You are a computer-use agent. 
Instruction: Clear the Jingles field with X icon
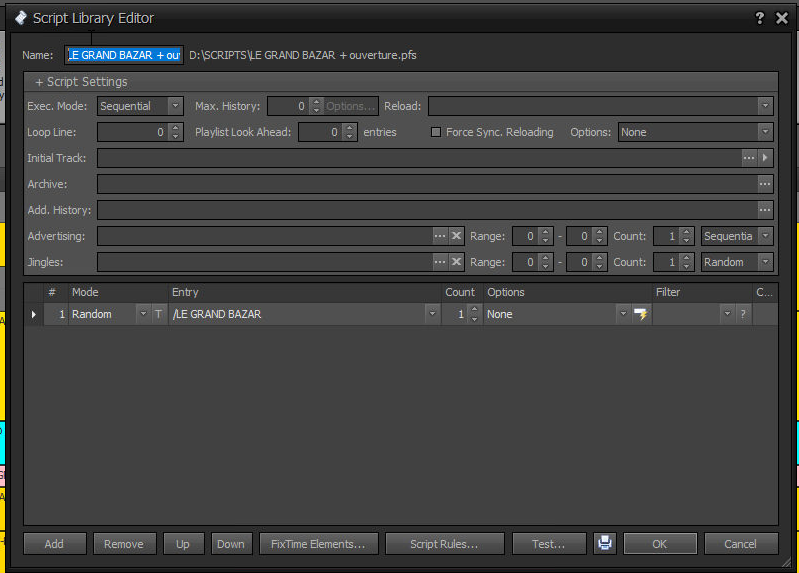456,262
